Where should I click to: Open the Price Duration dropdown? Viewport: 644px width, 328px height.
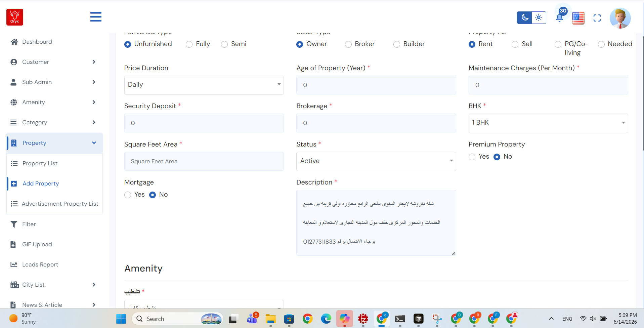tap(204, 85)
